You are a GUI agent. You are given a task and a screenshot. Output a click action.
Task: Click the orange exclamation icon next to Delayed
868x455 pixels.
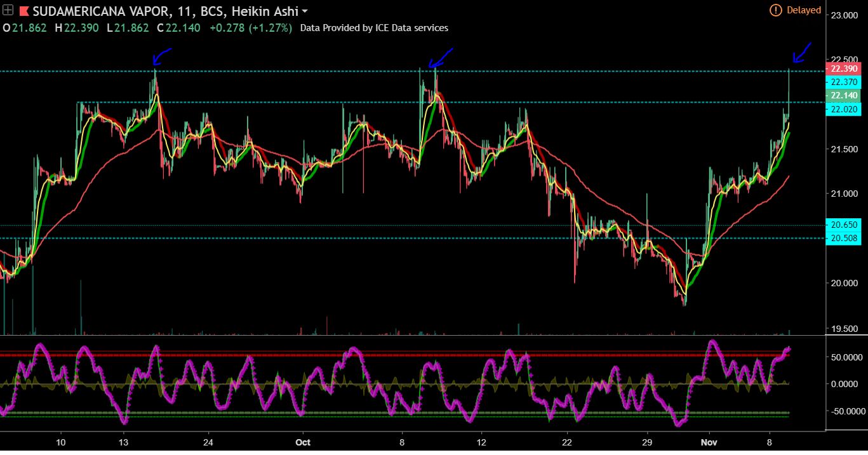[x=775, y=10]
